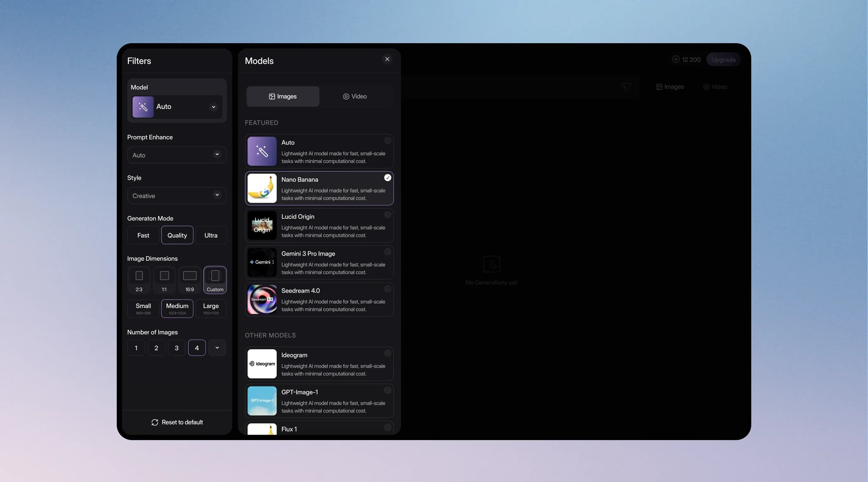Click the filter funnel icon
This screenshot has height=482, width=868.
(626, 87)
